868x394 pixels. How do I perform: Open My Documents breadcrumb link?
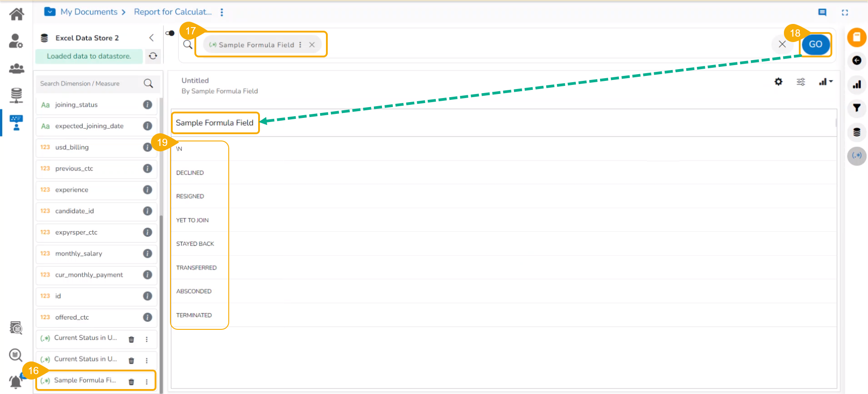(89, 12)
